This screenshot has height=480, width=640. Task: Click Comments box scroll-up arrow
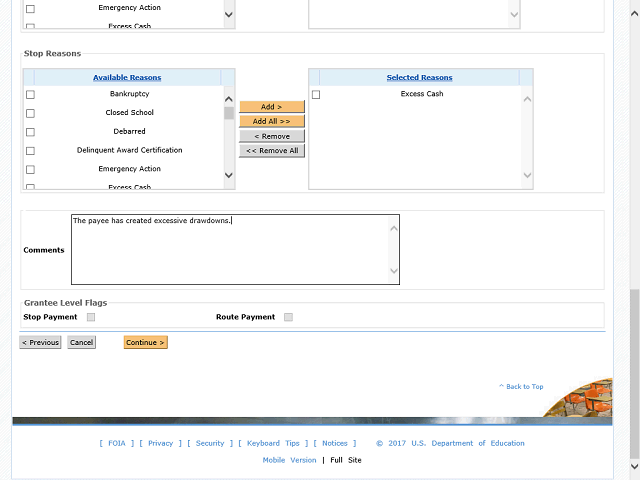[394, 229]
